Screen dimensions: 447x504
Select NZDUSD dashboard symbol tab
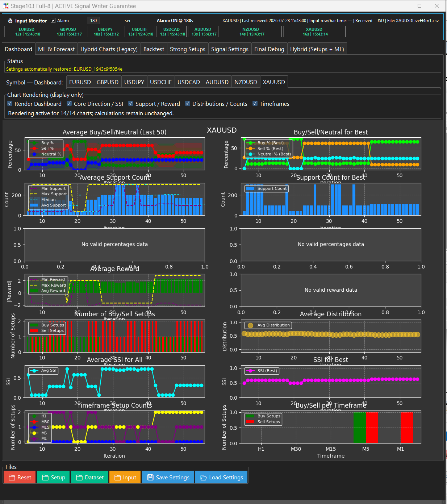(x=246, y=82)
